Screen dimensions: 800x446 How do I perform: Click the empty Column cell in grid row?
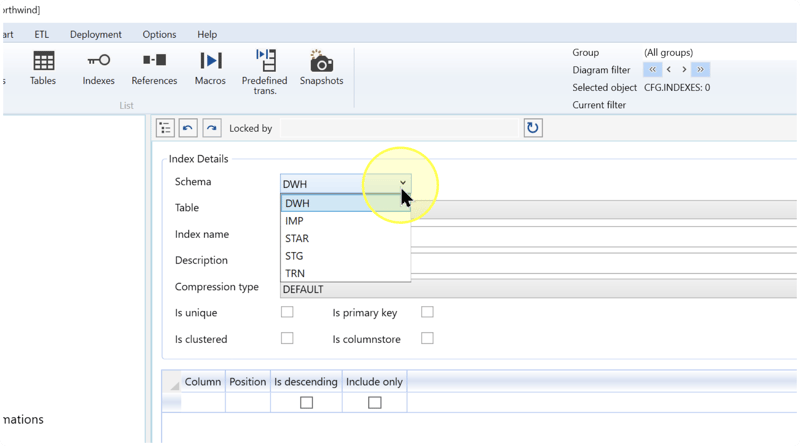tap(203, 403)
